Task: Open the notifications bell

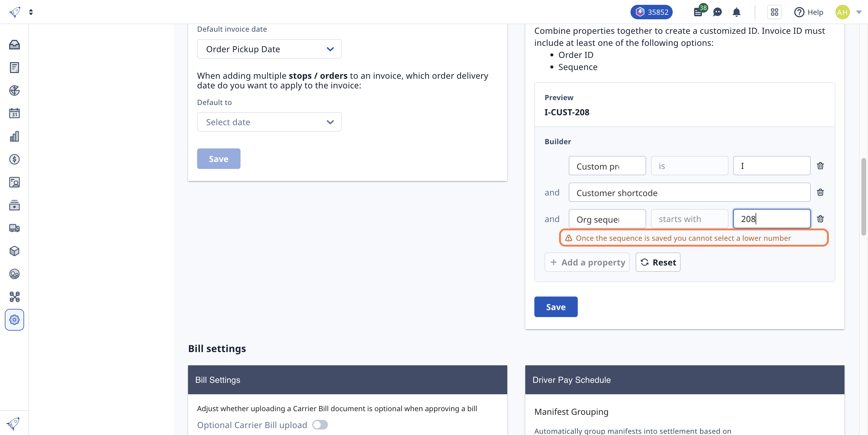Action: coord(737,12)
